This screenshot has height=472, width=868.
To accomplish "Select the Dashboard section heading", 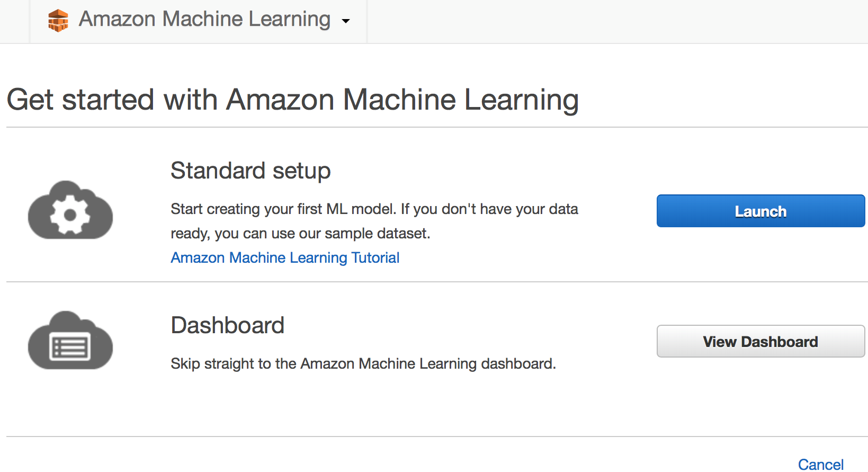I will click(x=228, y=325).
